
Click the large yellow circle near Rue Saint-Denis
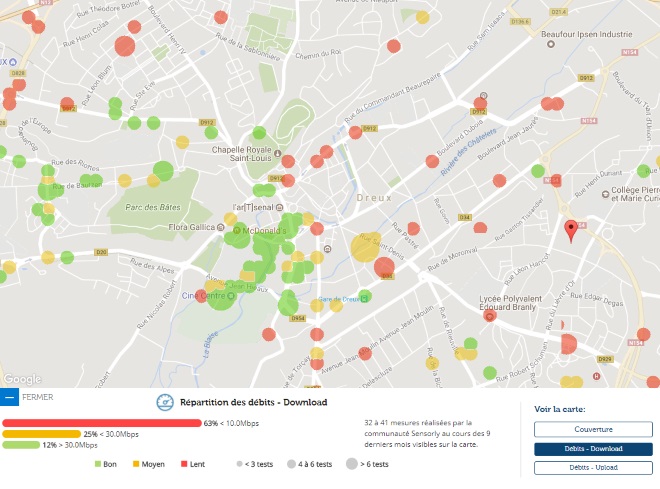click(368, 246)
